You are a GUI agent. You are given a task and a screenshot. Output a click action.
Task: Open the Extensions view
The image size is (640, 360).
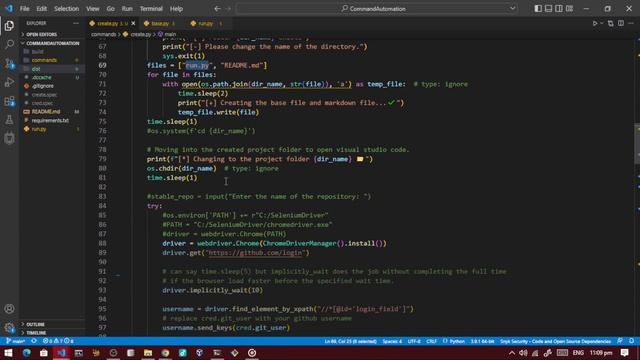pos(9,101)
